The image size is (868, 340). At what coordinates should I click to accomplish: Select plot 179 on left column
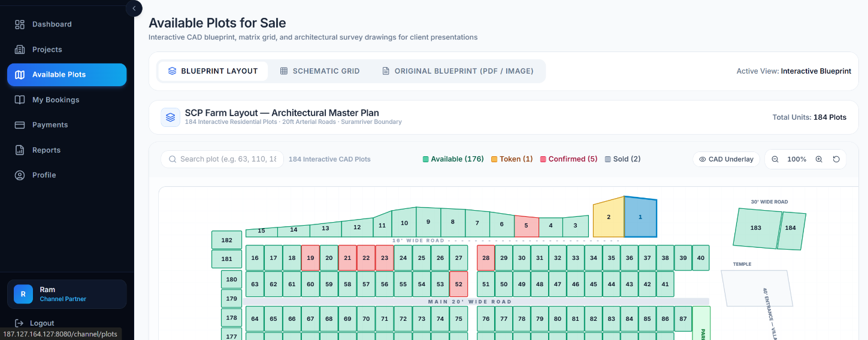click(231, 298)
